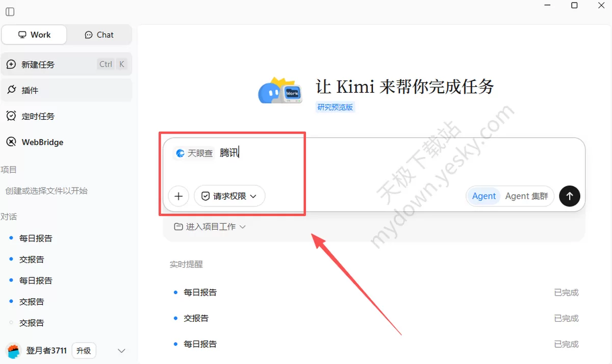Screen dimensions: 612x364
Task: Send the task with arrow button
Action: pyautogui.click(x=570, y=196)
